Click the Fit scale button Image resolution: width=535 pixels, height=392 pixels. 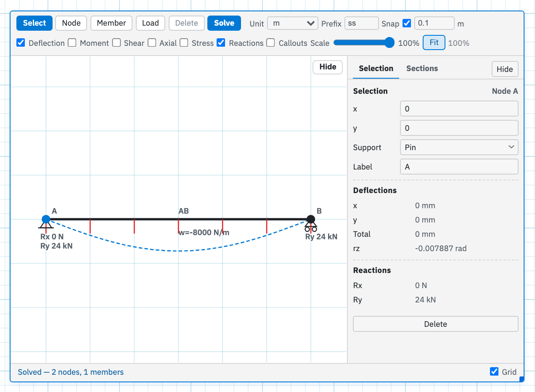(x=434, y=42)
